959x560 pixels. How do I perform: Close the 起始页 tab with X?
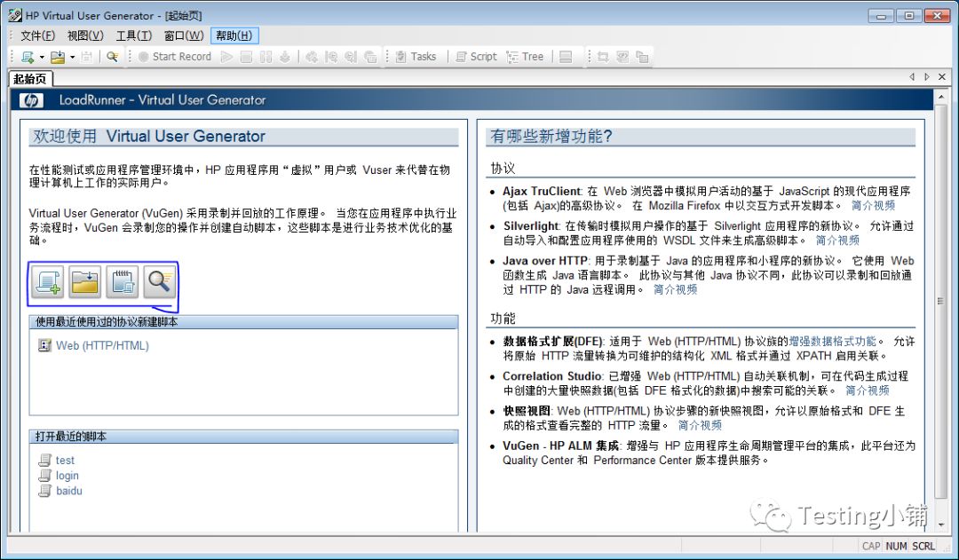pos(942,77)
